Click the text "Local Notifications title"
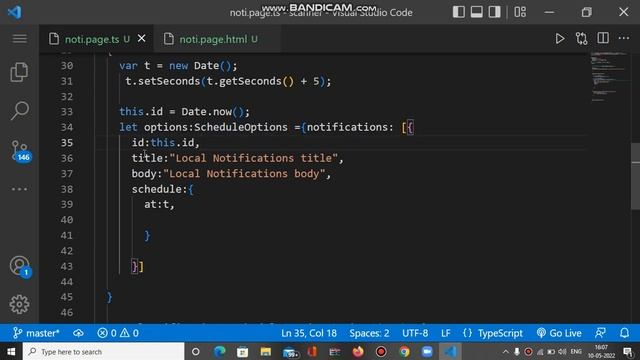 pos(253,158)
